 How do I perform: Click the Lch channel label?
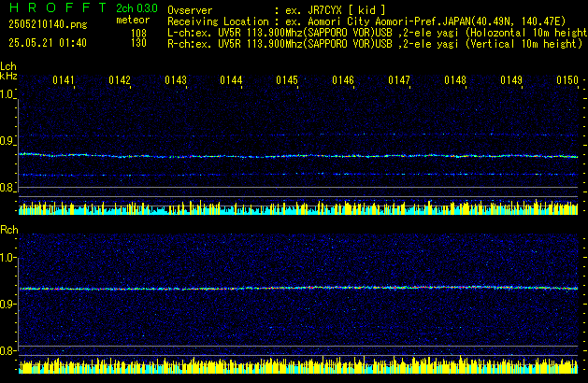tap(8, 66)
